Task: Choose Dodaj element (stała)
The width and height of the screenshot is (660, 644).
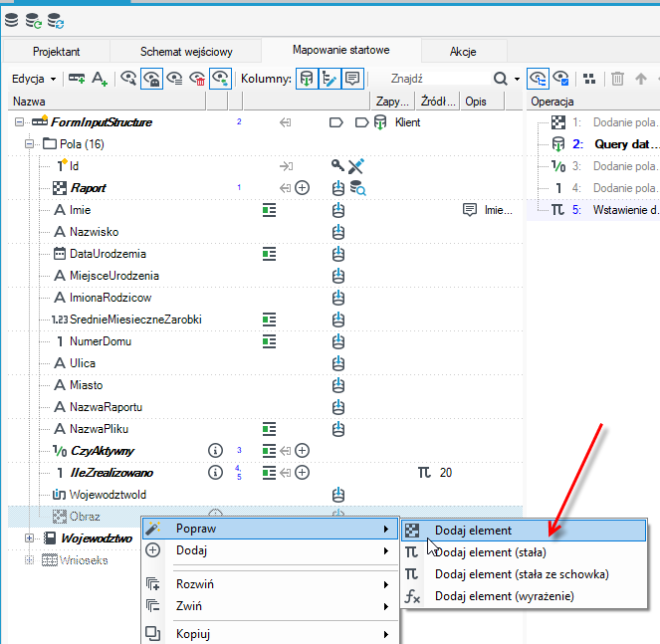Action: tap(524, 552)
